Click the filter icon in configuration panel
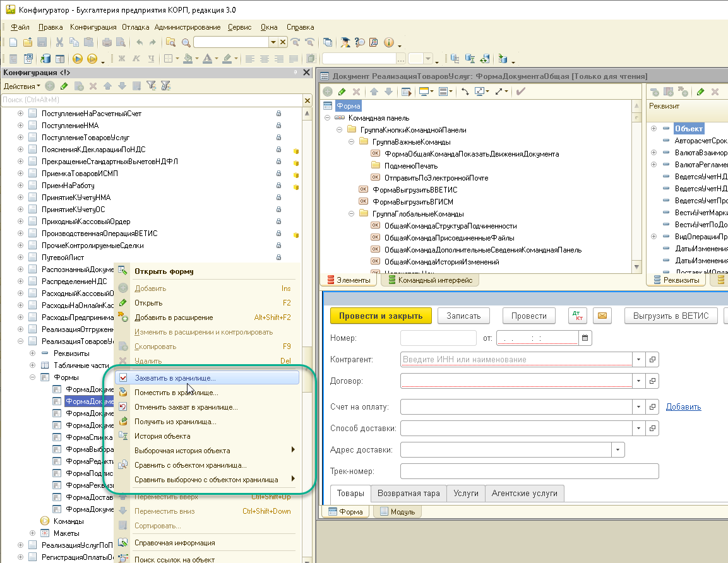Image resolution: width=728 pixels, height=563 pixels. [x=152, y=86]
